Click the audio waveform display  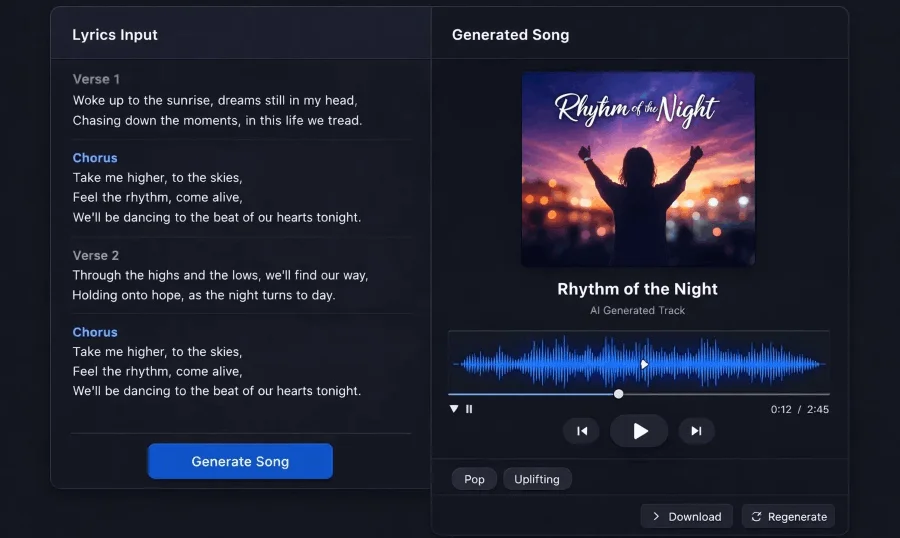click(540, 364)
